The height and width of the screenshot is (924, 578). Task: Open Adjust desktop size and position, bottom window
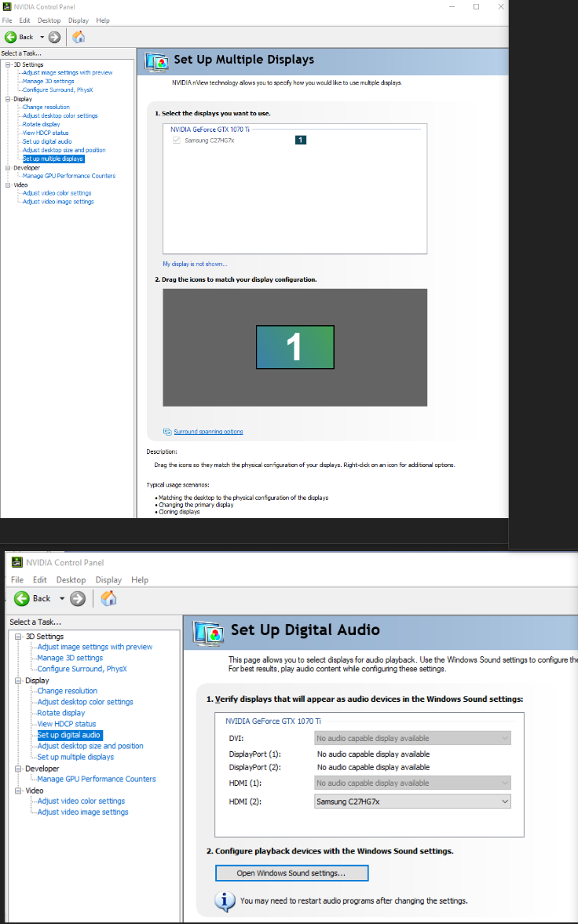pyautogui.click(x=90, y=746)
